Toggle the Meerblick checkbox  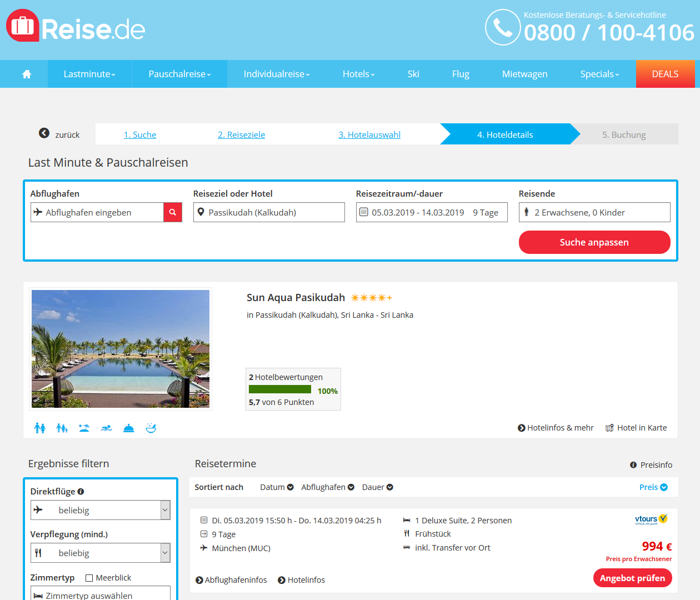89,578
